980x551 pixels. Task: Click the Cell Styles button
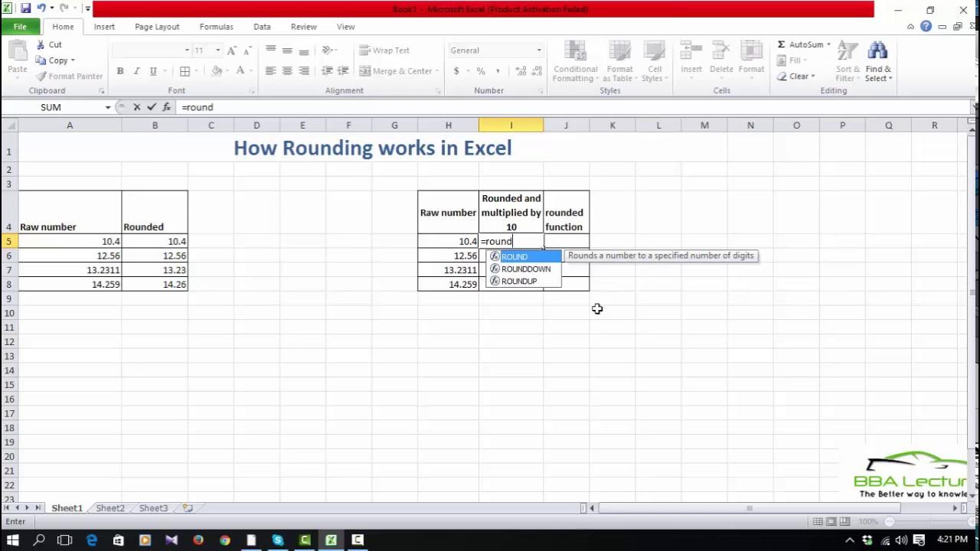coord(653,61)
